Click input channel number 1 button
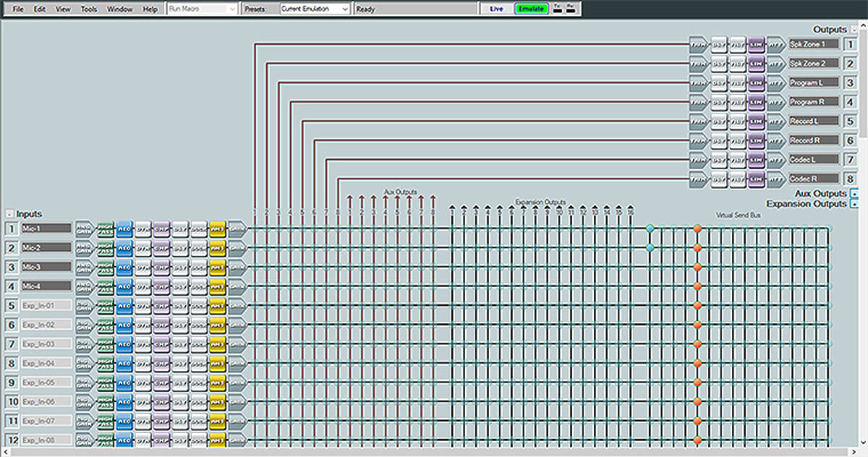This screenshot has height=457, width=868. pos(12,229)
